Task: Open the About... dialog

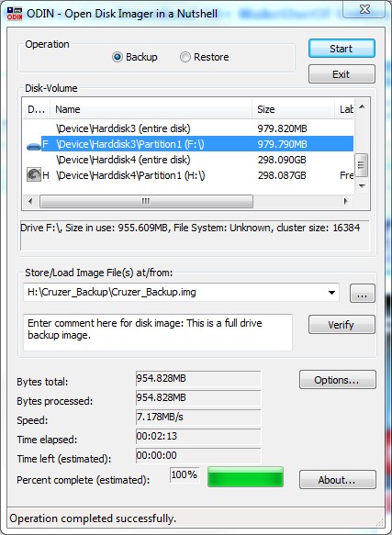Action: (x=337, y=480)
